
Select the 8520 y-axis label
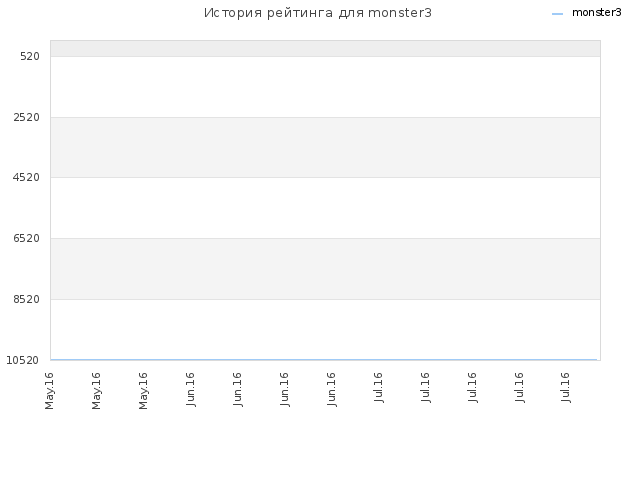click(x=27, y=300)
